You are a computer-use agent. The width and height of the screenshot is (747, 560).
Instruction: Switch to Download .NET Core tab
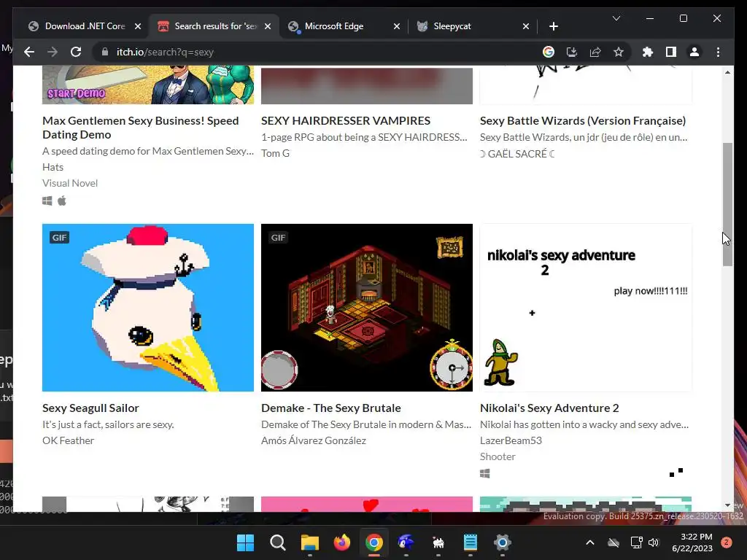85,26
